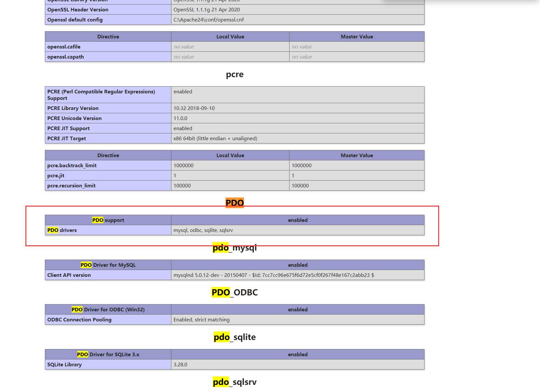
Task: Select the mysqlnd 5.0.12-dev version string
Action: [274, 275]
